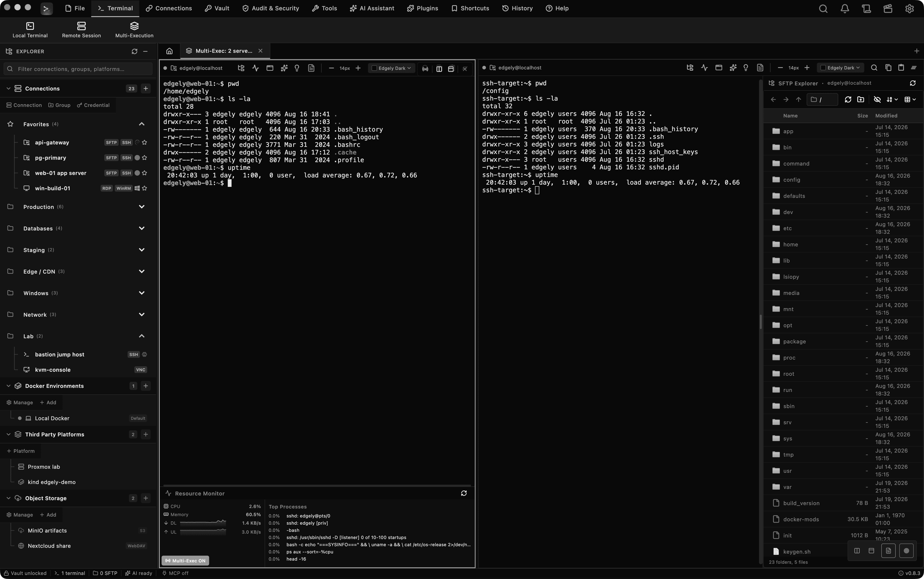The width and height of the screenshot is (924, 579).
Task: Click paste clipboard icon in right terminal toolbar
Action: click(901, 68)
